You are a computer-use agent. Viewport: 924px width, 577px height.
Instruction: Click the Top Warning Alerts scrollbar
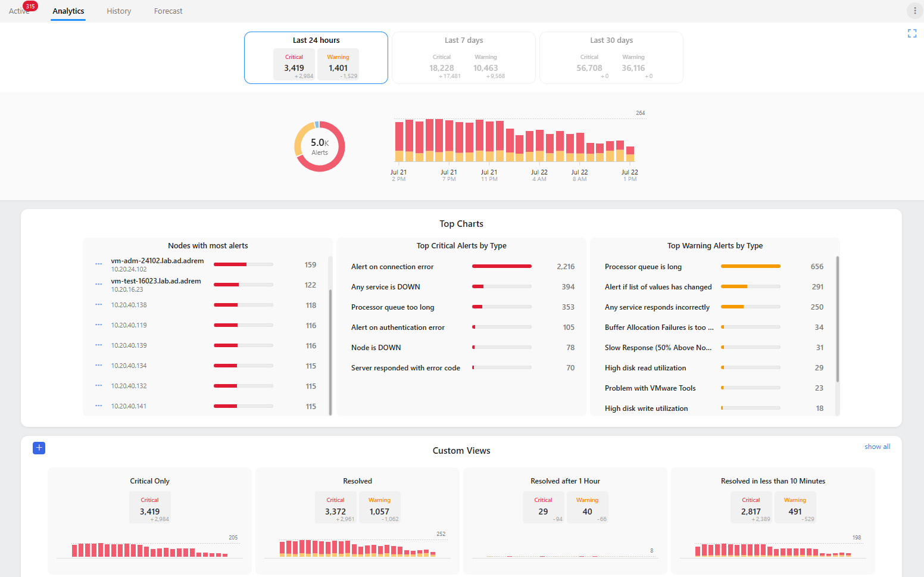click(x=838, y=319)
